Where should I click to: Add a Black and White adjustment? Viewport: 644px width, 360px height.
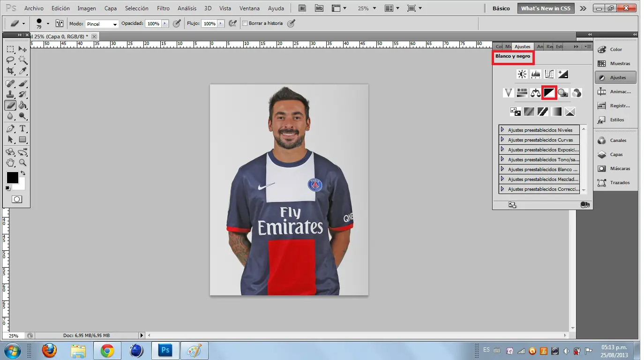click(549, 93)
